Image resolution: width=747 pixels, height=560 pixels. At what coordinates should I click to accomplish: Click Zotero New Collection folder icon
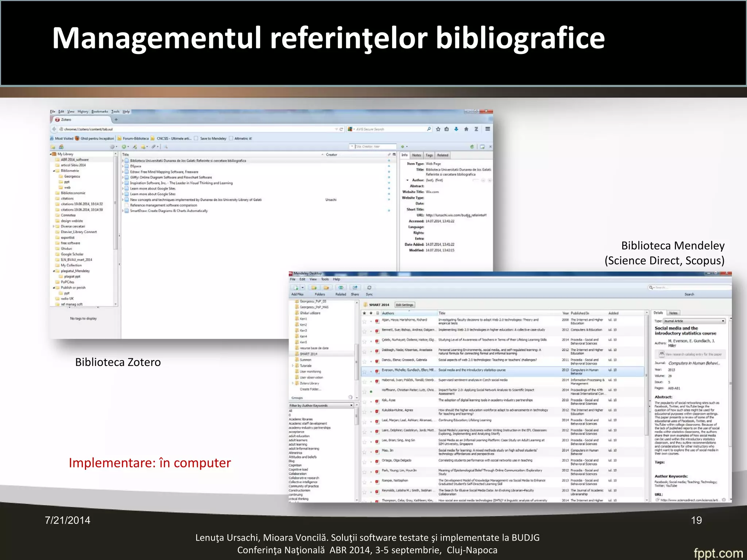pos(53,147)
